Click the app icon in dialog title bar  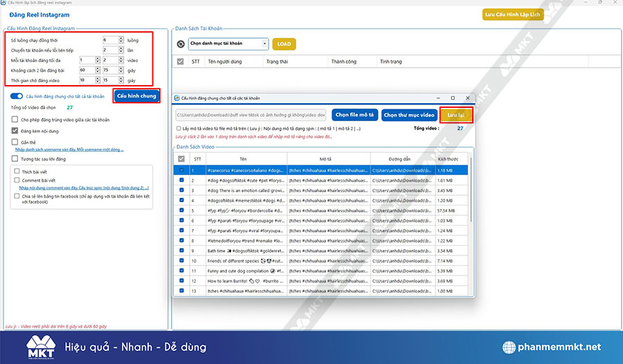(x=177, y=98)
